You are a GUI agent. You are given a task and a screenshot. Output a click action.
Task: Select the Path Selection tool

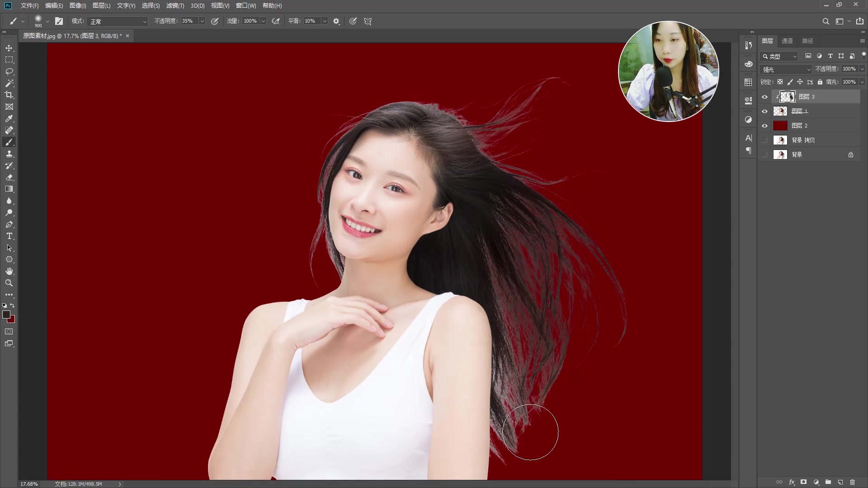(x=9, y=248)
